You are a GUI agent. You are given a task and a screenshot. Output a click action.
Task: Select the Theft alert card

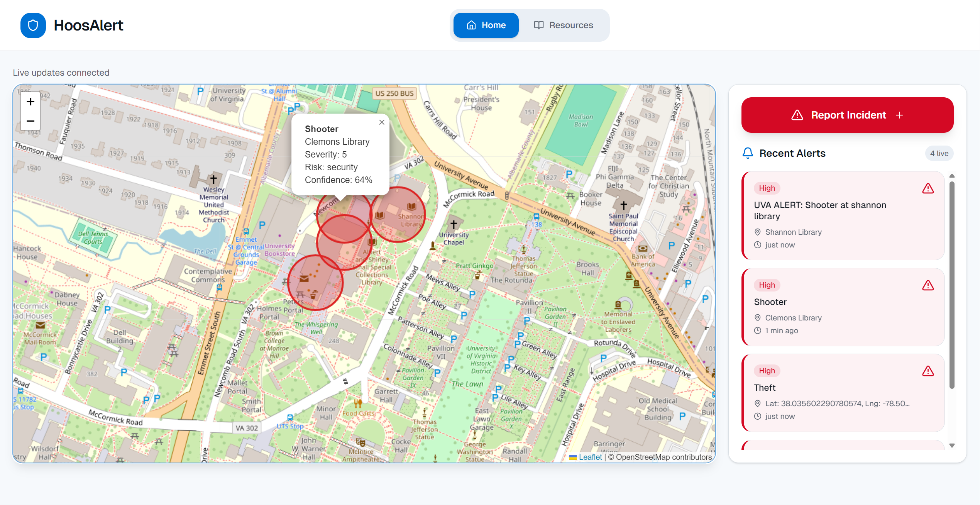point(843,393)
